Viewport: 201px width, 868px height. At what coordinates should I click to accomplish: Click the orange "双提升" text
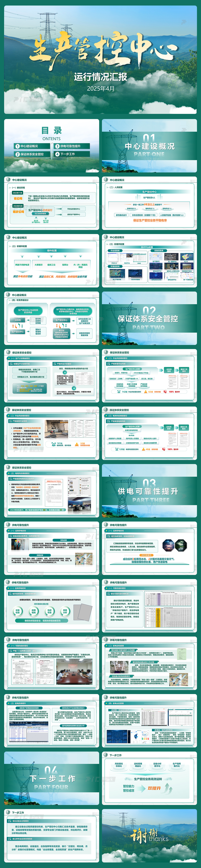coord(155,788)
